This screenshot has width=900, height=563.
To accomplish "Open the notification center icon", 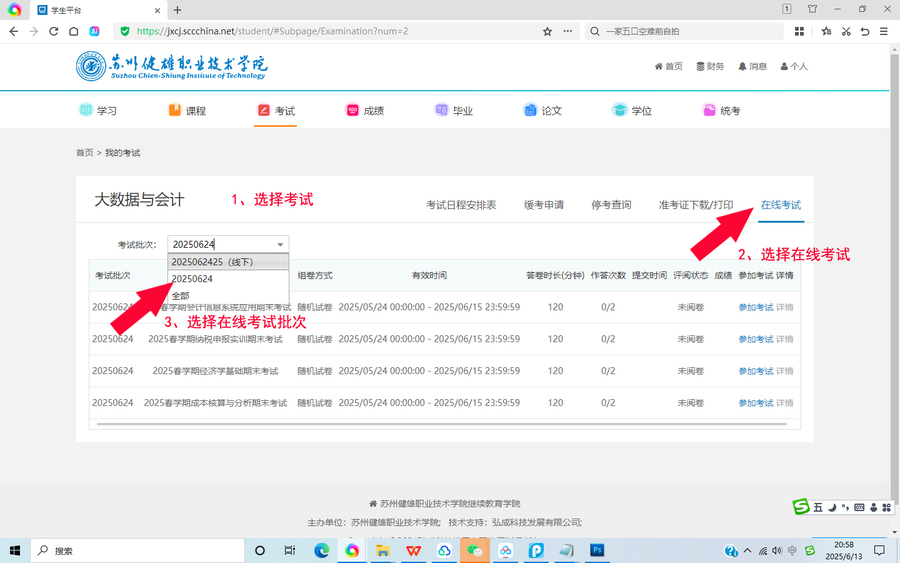I will click(x=879, y=551).
